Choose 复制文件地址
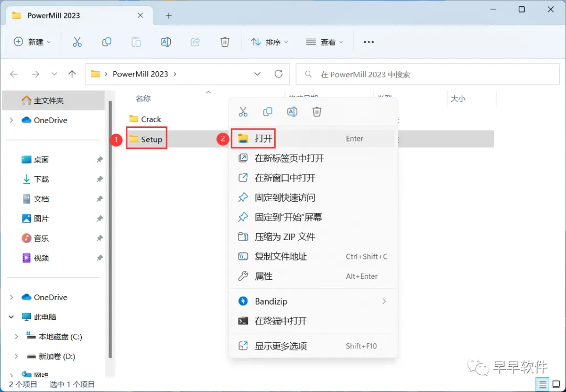This screenshot has width=566, height=392. point(313,256)
